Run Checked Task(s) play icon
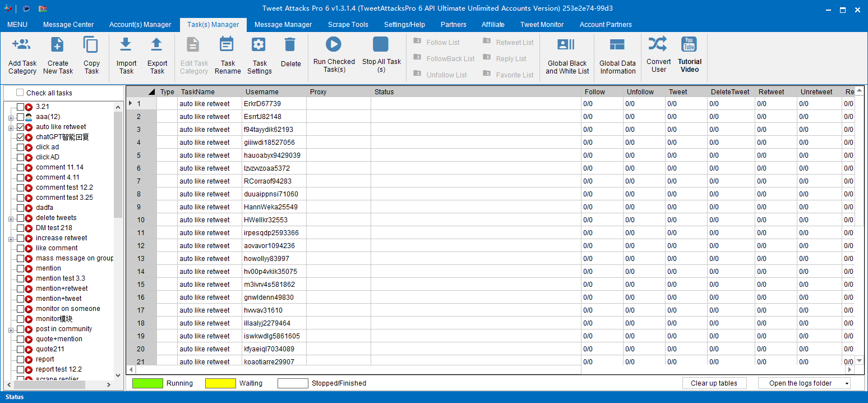Image resolution: width=868 pixels, height=403 pixels. coord(334,44)
